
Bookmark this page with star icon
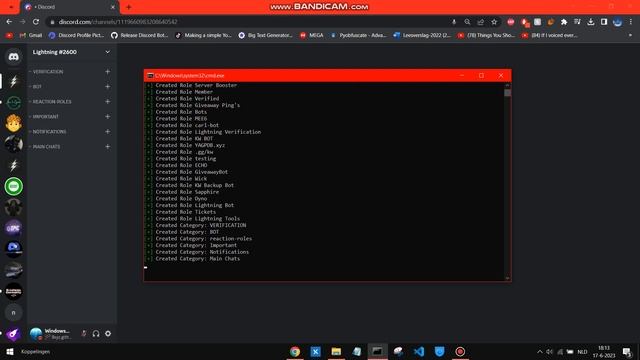coord(494,22)
